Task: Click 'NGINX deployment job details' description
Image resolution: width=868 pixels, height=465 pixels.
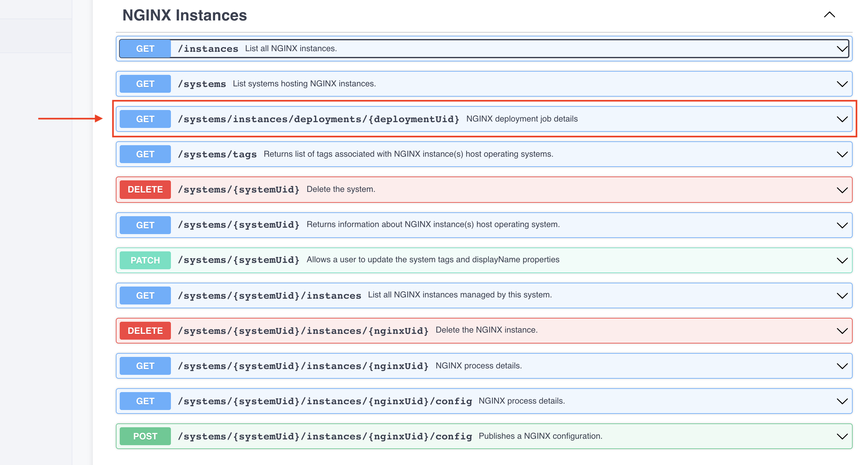Action: [x=522, y=119]
